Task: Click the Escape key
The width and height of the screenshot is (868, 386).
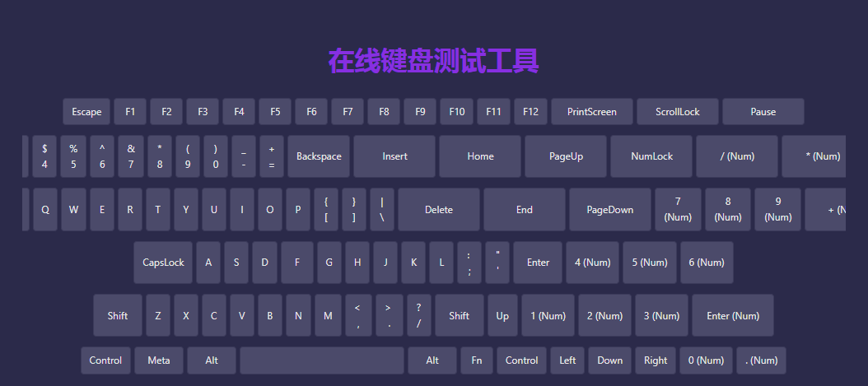Action: point(86,112)
